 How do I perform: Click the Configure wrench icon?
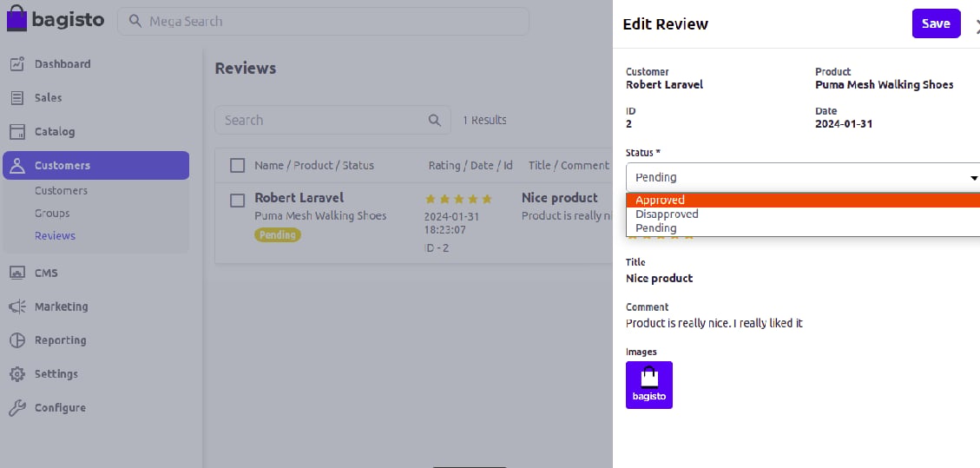tap(17, 408)
